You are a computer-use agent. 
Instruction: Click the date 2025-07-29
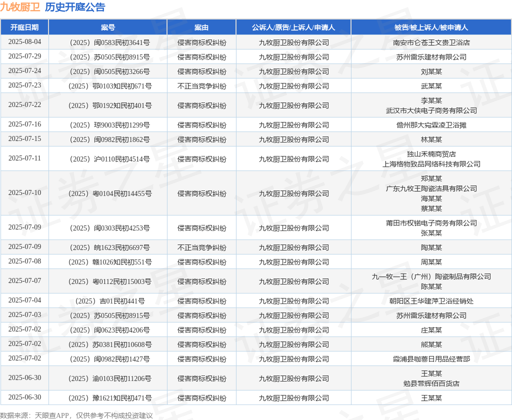coord(24,56)
